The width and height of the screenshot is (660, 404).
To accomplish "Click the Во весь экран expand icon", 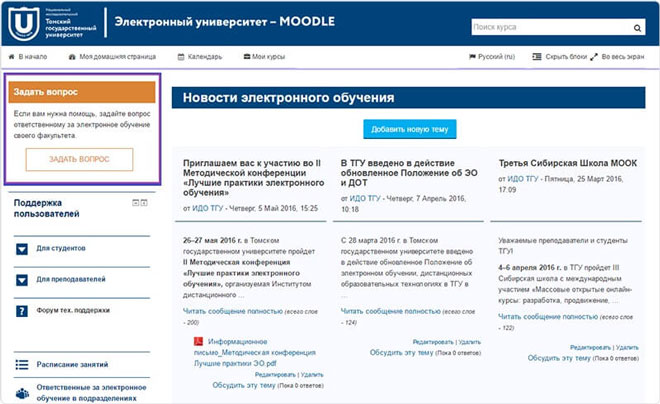I will pos(593,57).
